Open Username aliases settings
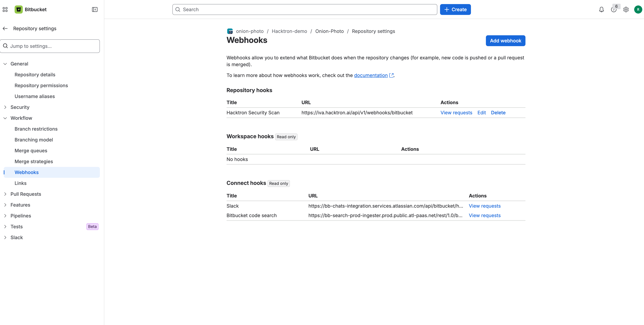 click(x=34, y=96)
